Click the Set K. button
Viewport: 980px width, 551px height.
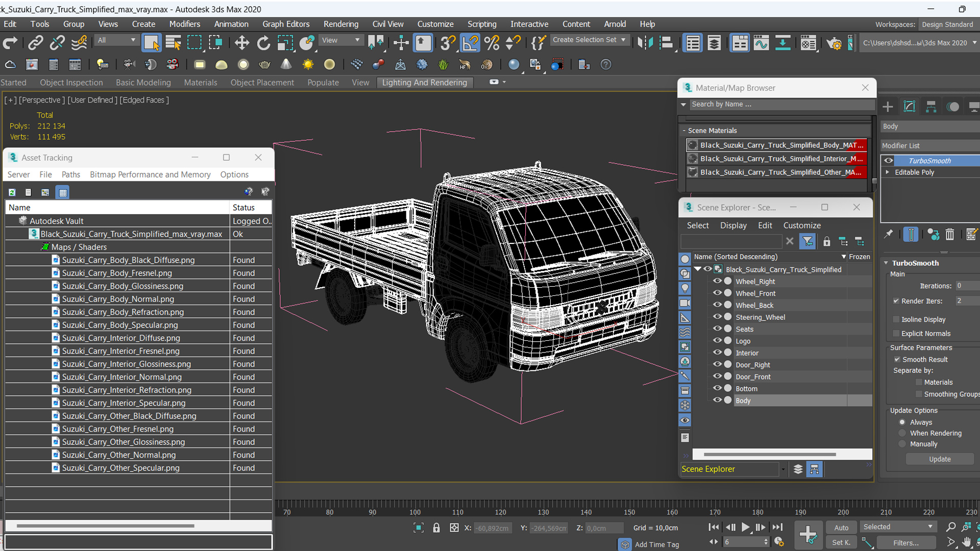click(x=841, y=543)
